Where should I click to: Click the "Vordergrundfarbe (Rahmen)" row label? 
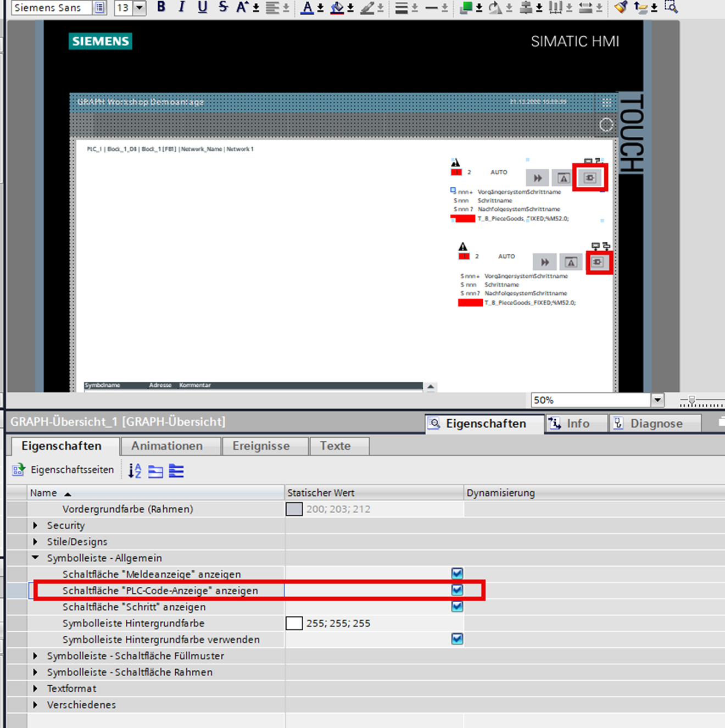pyautogui.click(x=128, y=509)
